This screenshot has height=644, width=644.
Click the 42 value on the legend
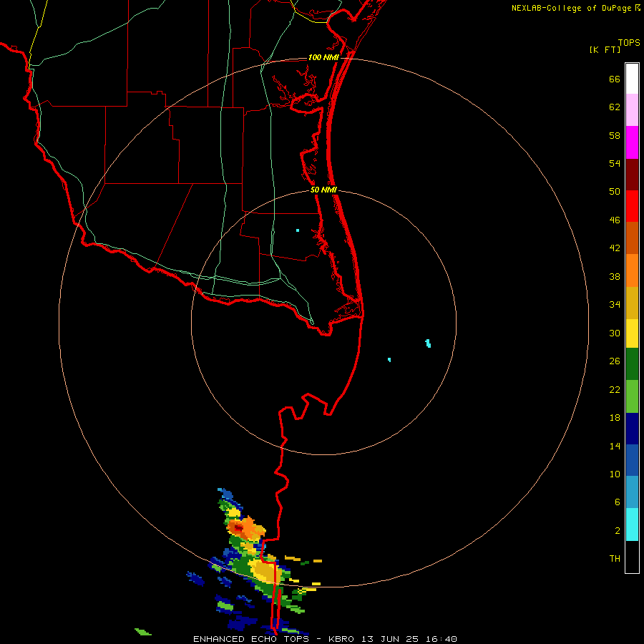tap(615, 248)
